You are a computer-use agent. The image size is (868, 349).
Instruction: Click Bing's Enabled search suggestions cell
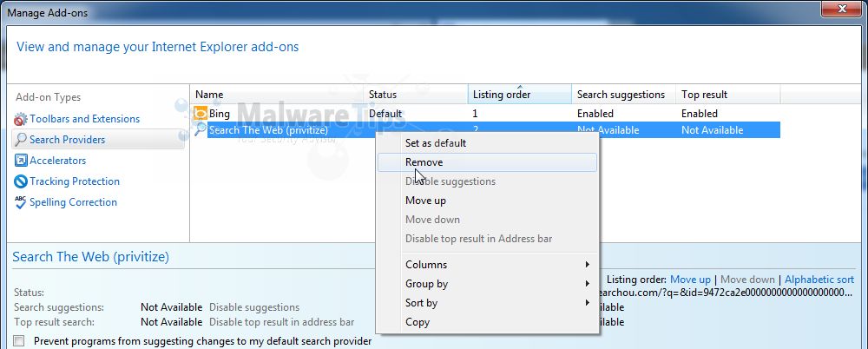(595, 114)
